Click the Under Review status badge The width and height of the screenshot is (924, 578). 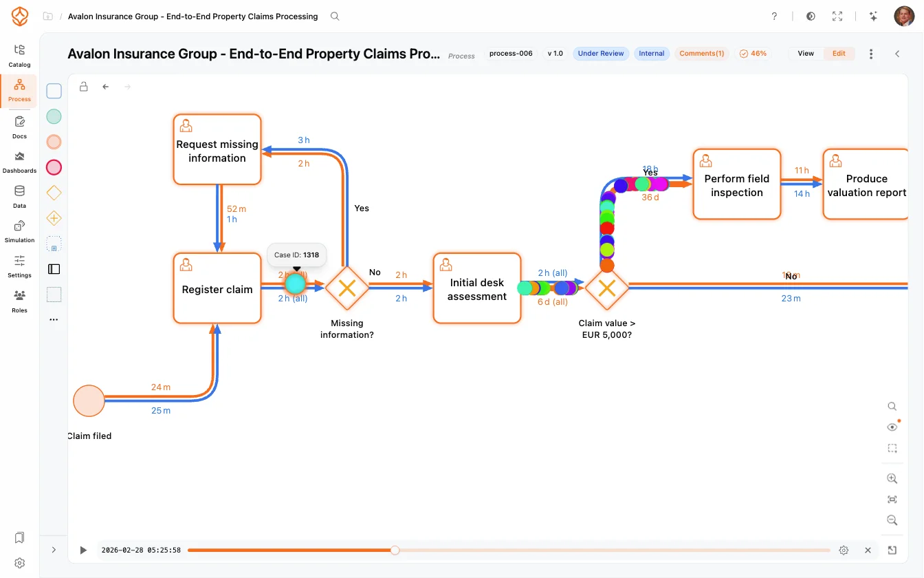pyautogui.click(x=601, y=53)
